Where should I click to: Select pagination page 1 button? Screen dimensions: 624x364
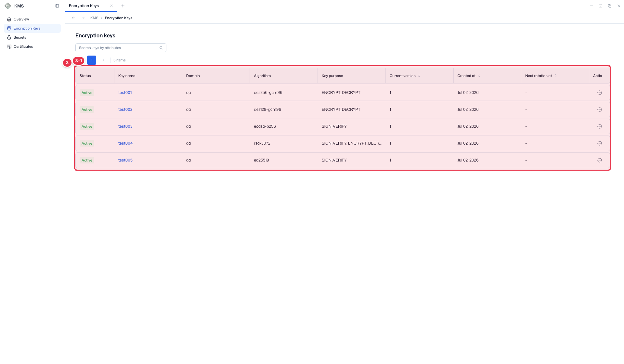tap(92, 60)
